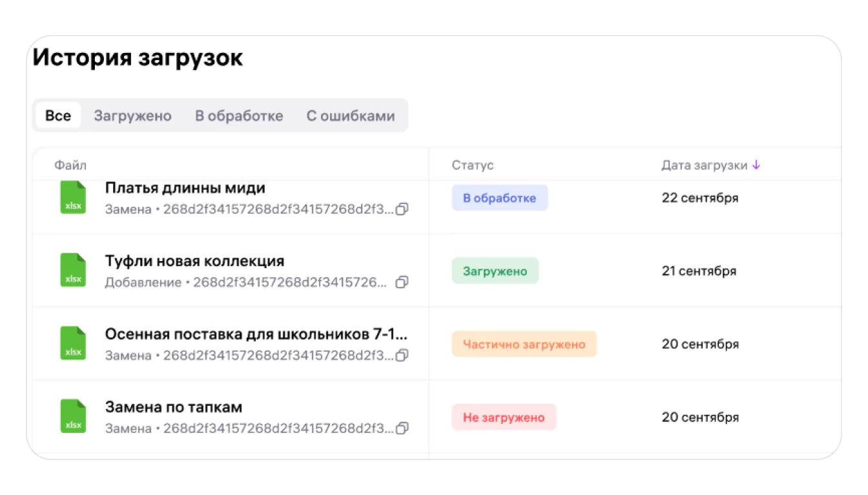Show the С ошибками tab
Image resolution: width=868 pixels, height=495 pixels.
click(x=350, y=116)
